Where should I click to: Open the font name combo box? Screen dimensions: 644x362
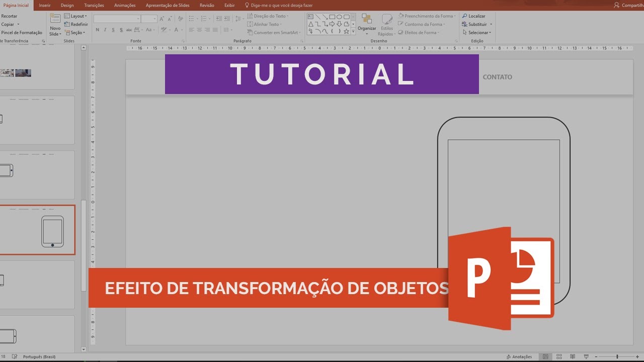(x=117, y=19)
